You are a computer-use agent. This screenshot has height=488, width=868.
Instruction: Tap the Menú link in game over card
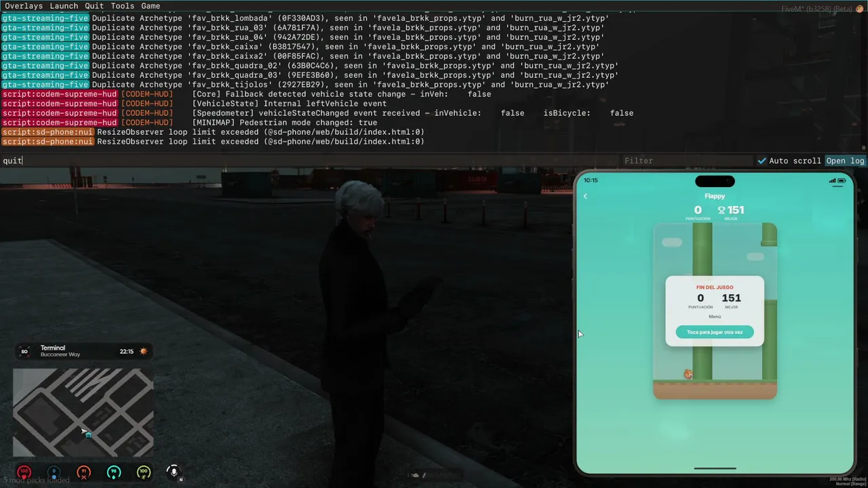(715, 317)
